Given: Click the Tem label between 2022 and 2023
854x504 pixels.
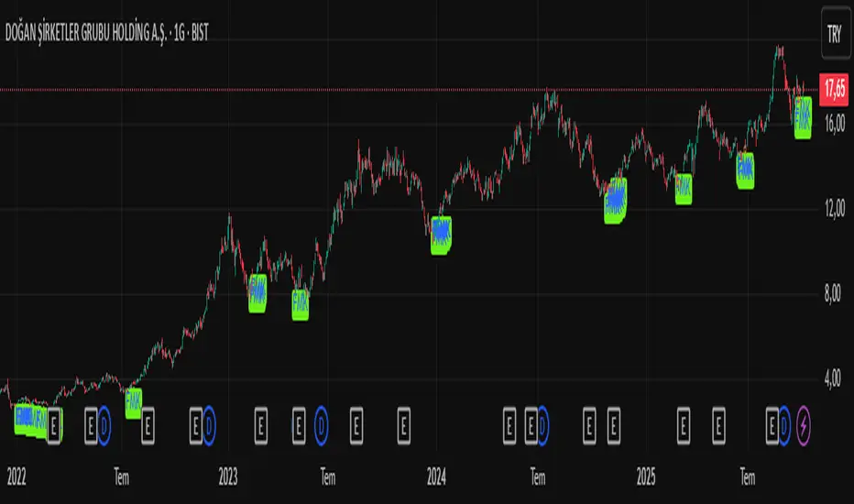Looking at the screenshot, I should (122, 477).
